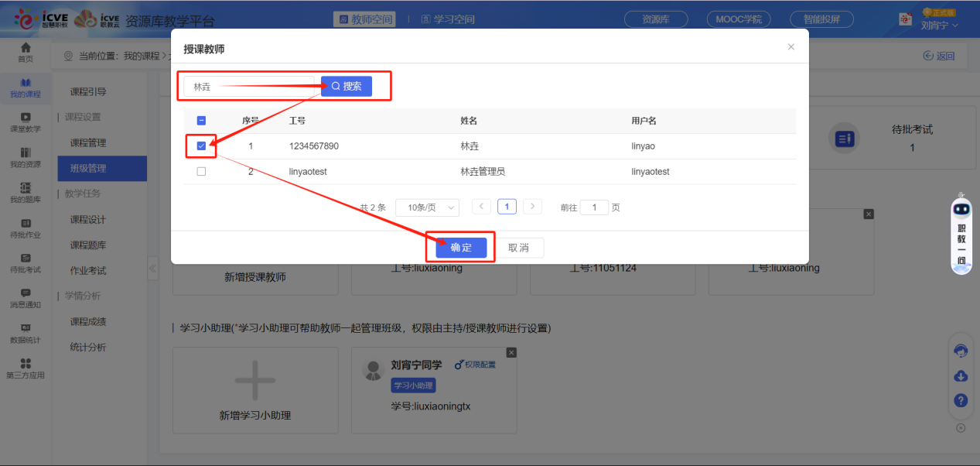Click the 职教一问 robot assistant icon

tap(961, 232)
